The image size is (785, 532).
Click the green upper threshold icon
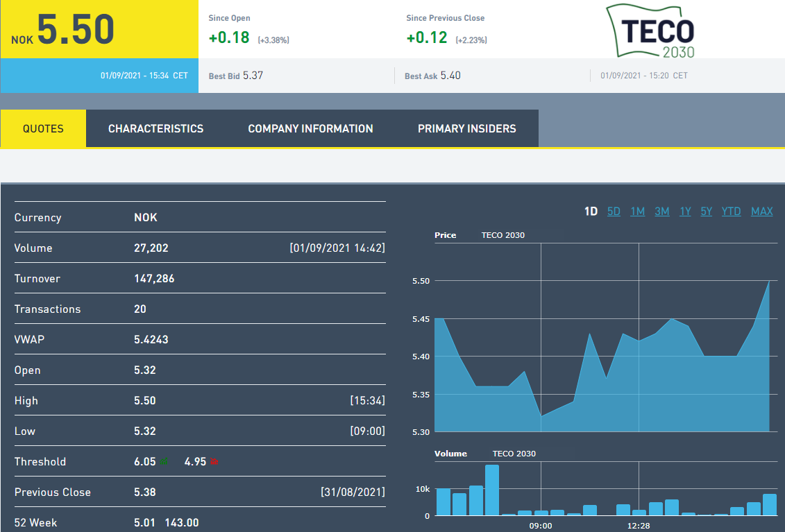(x=164, y=461)
